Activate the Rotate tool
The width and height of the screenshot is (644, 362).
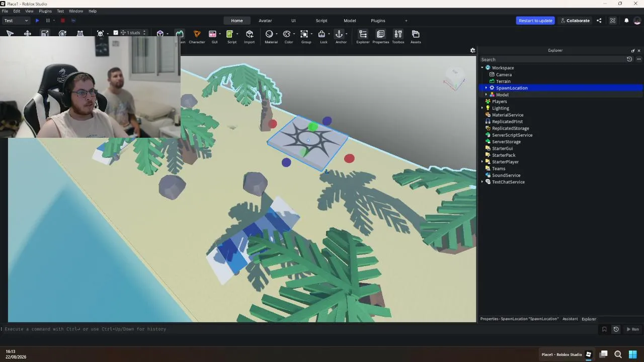point(62,33)
